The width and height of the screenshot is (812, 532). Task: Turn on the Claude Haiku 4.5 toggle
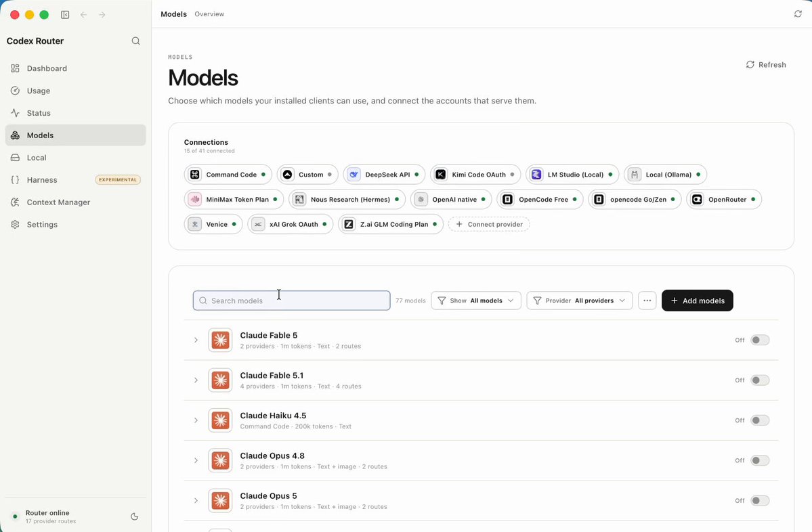click(760, 420)
